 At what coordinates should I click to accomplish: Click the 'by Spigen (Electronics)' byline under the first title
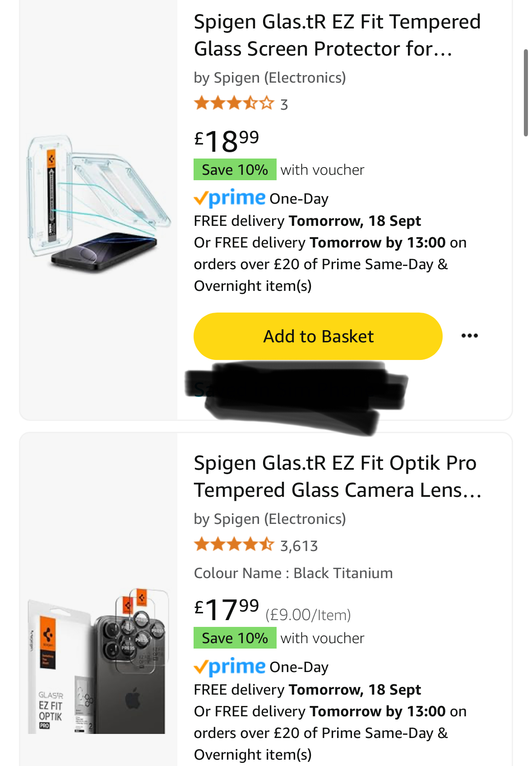coord(270,78)
